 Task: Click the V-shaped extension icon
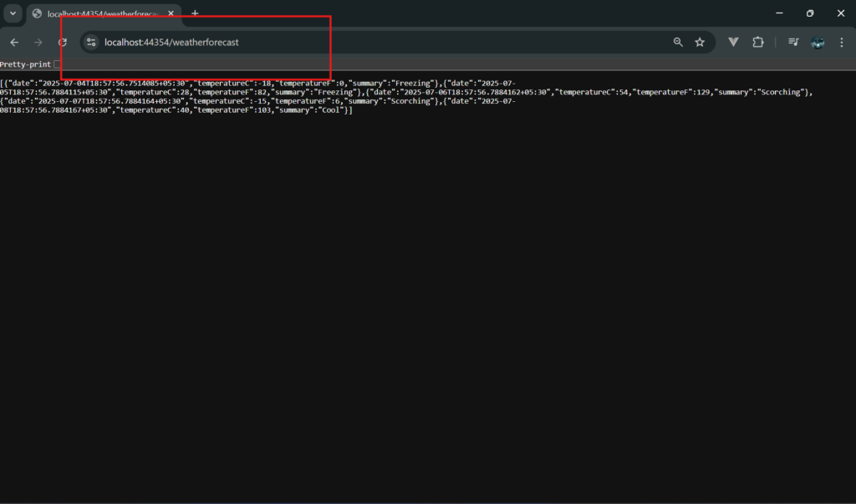click(733, 42)
